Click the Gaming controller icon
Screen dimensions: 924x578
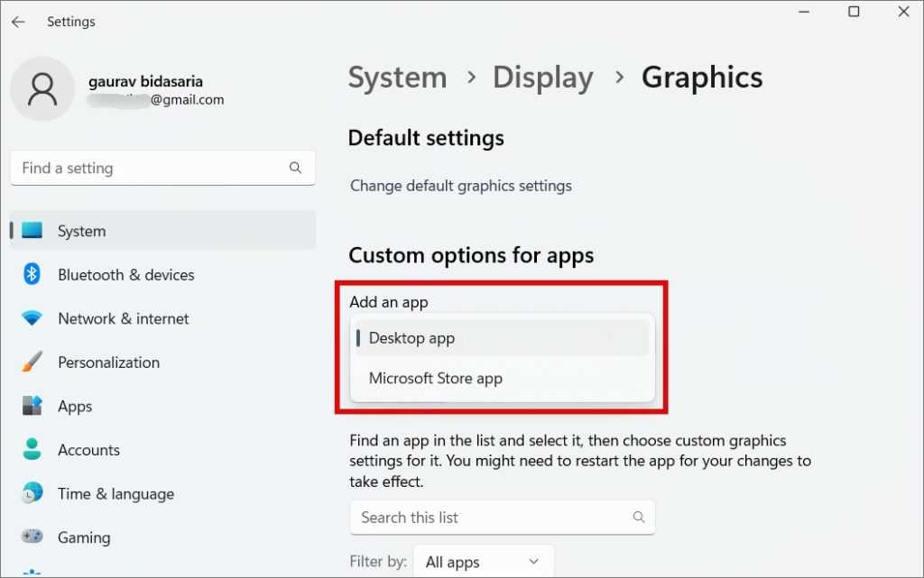(x=32, y=537)
